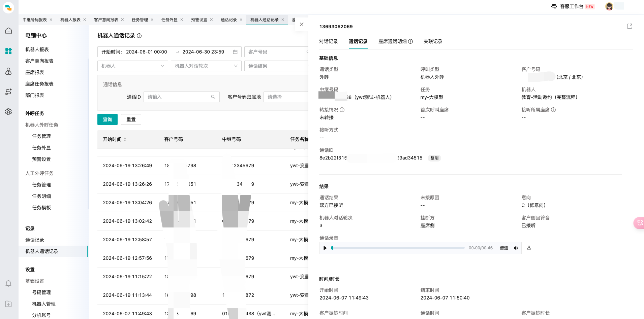
Task: Select row 2024-06-07 11:49:43
Action: (203, 314)
